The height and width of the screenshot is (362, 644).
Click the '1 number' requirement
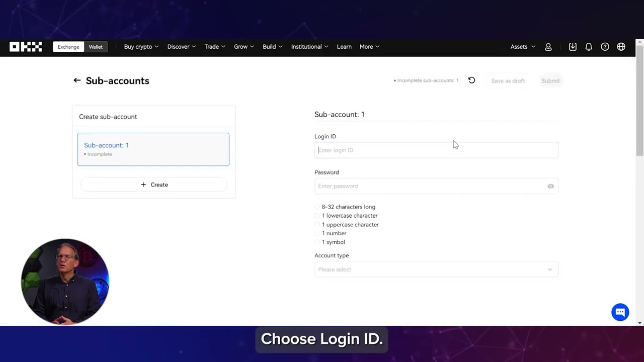[x=334, y=233]
